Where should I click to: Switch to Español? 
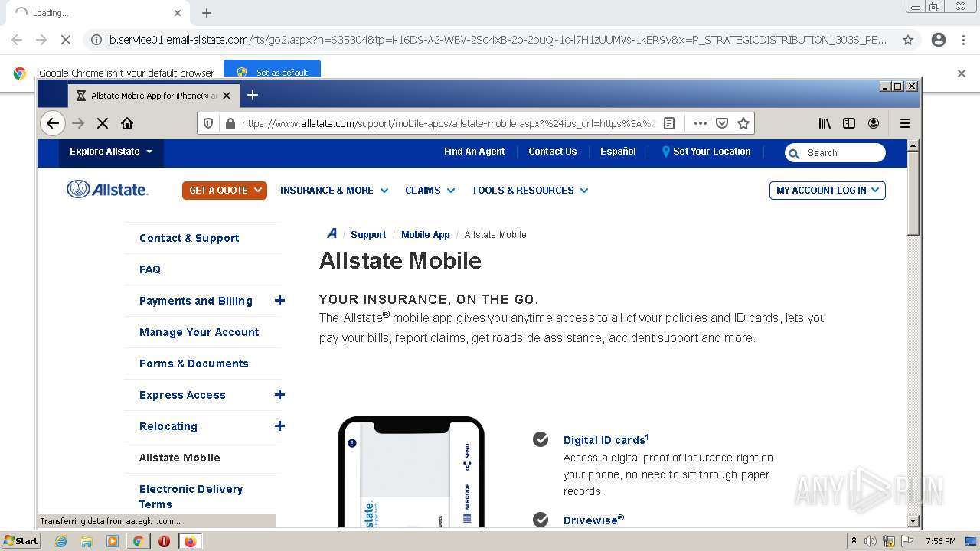(x=618, y=152)
